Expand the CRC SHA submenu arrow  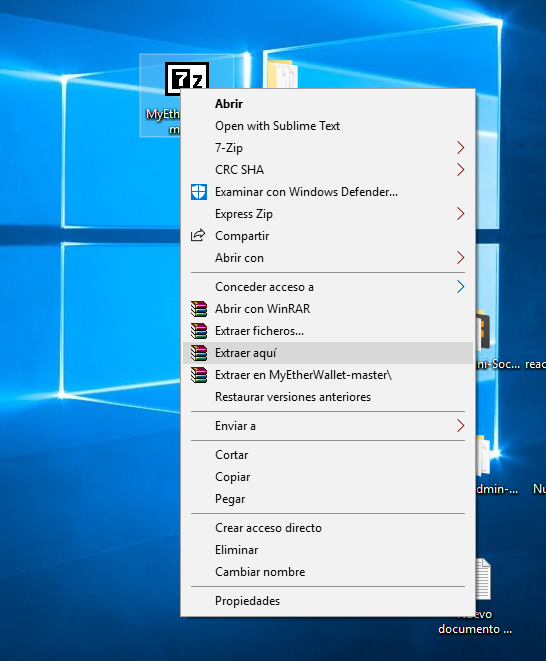point(460,169)
